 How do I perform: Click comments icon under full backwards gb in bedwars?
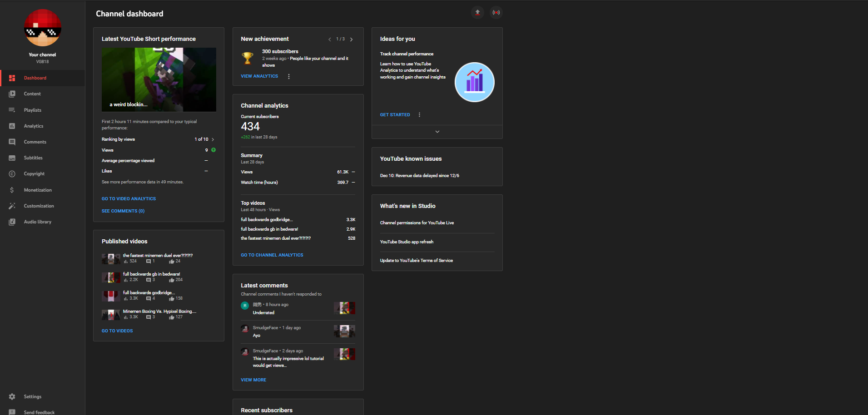[148, 280]
